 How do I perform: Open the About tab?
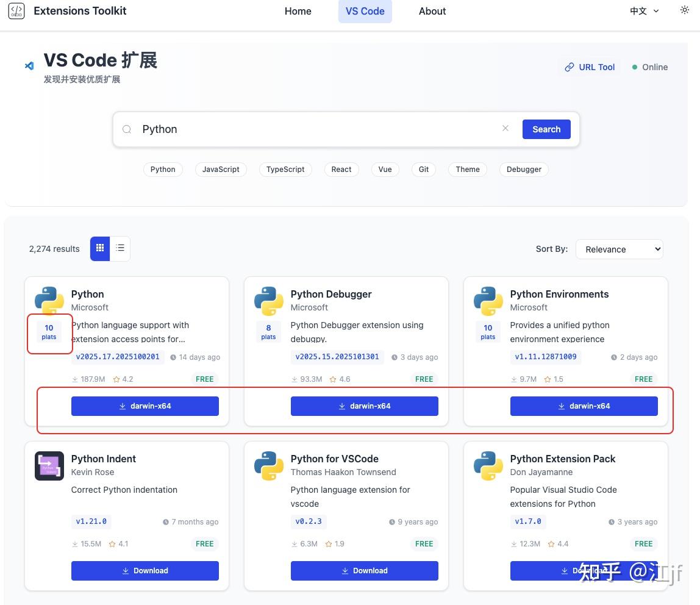point(432,11)
